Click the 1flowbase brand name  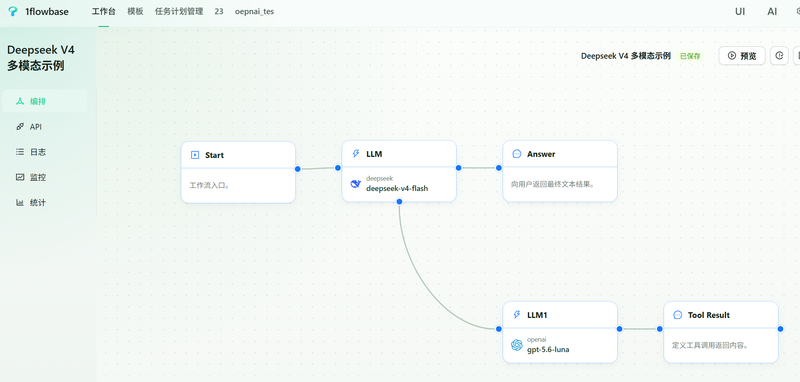(47, 11)
